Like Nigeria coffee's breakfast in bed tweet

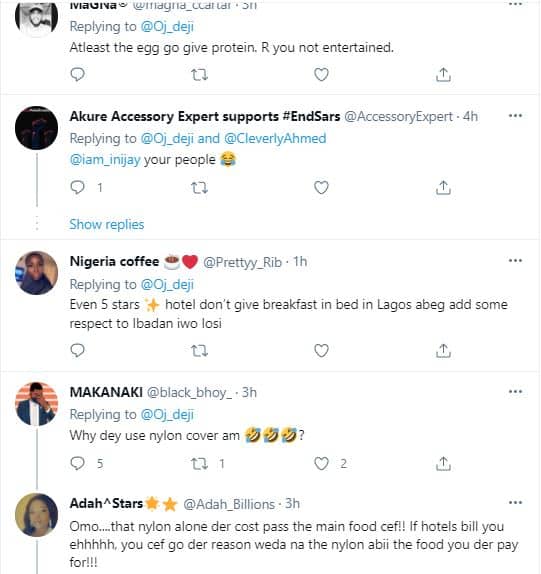(321, 351)
